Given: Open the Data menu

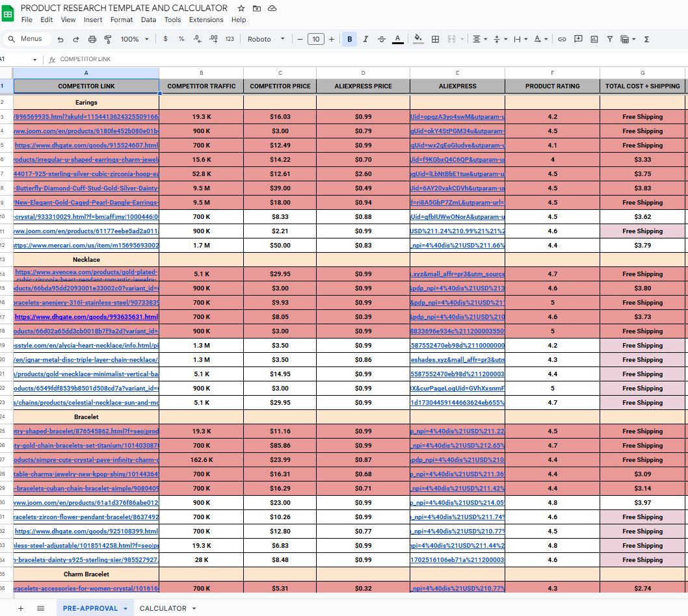Looking at the screenshot, I should click(148, 19).
